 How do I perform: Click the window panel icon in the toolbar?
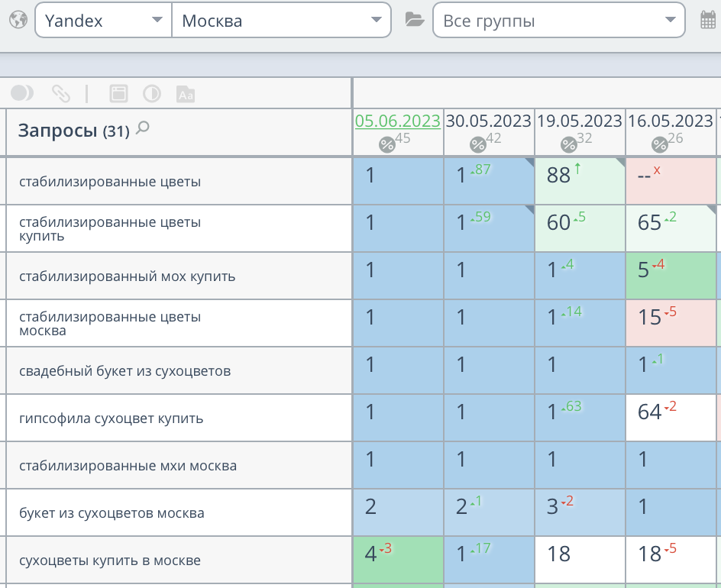(118, 93)
